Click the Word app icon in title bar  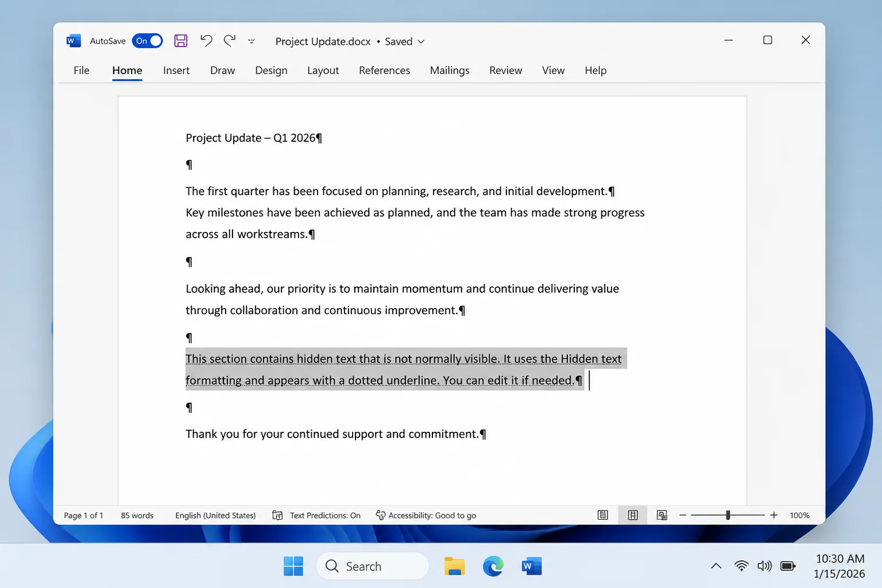point(73,41)
